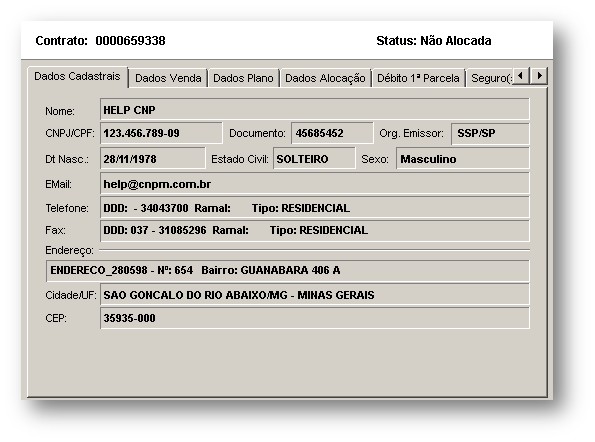The width and height of the screenshot is (595, 442).
Task: Click the Fax field with 31085296
Action: pyautogui.click(x=315, y=231)
